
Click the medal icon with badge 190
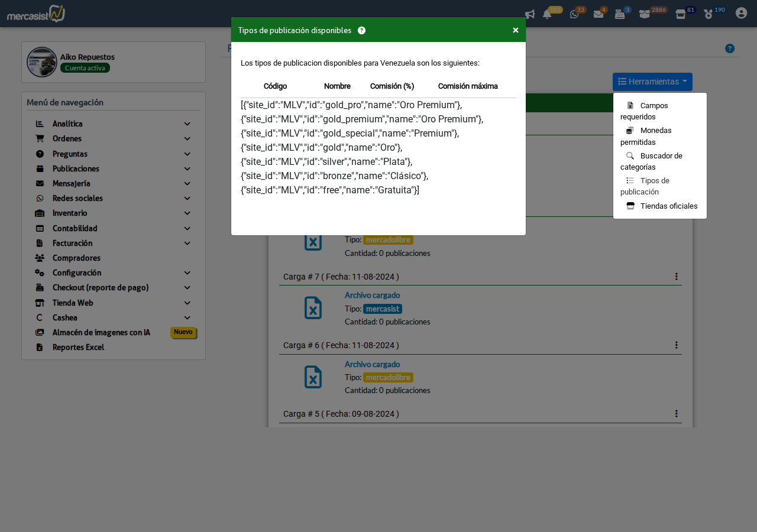[708, 14]
